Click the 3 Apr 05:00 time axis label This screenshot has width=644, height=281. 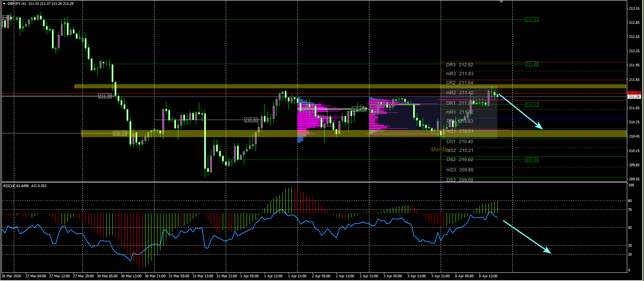click(393, 276)
